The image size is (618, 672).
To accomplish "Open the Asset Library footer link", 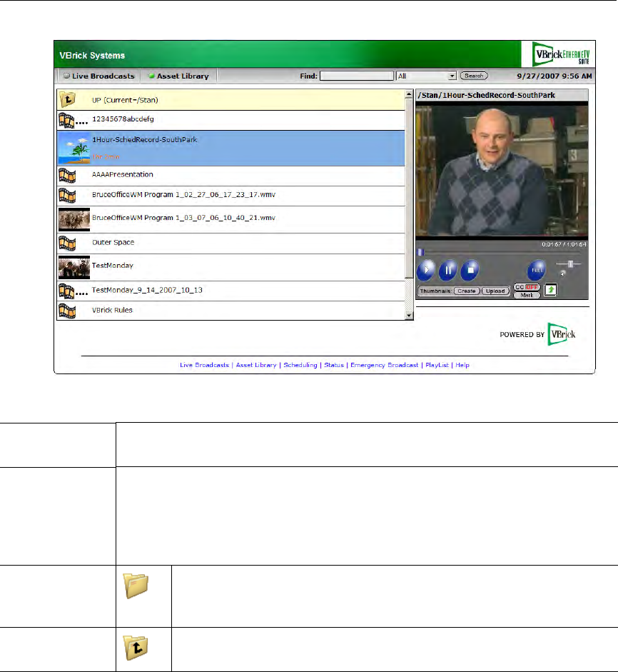I will point(256,365).
